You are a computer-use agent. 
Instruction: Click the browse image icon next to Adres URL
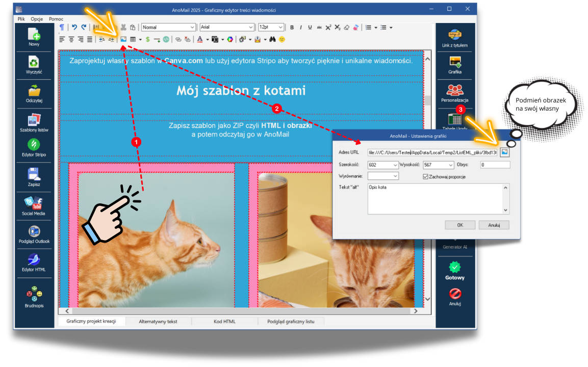[x=504, y=152]
